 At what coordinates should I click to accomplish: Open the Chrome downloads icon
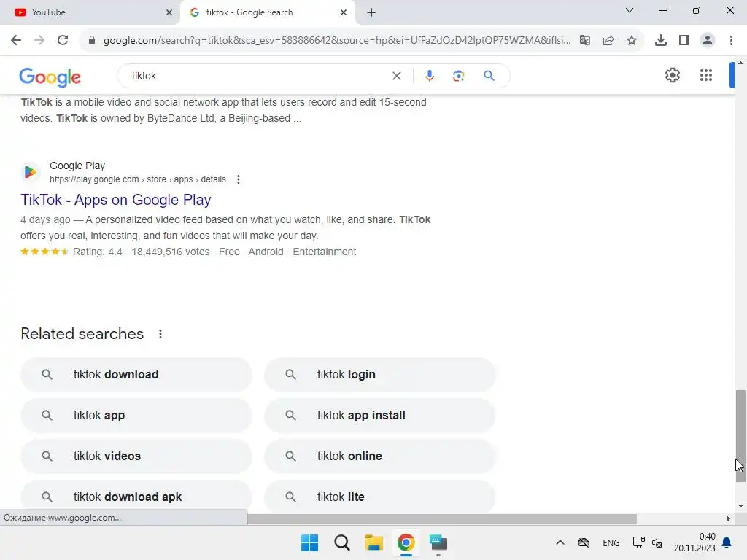pyautogui.click(x=661, y=40)
